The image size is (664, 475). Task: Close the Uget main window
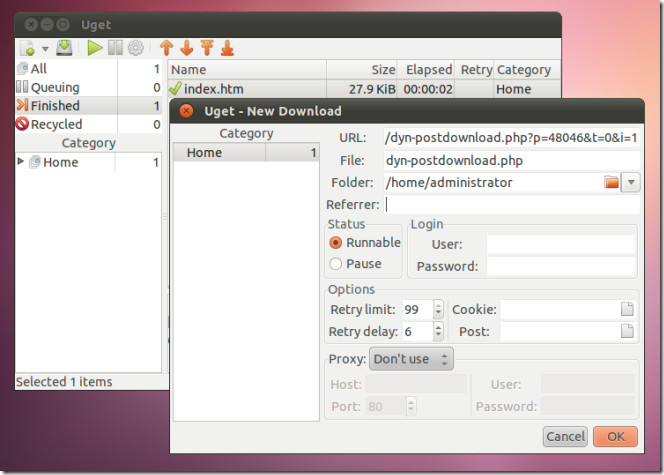[31, 25]
